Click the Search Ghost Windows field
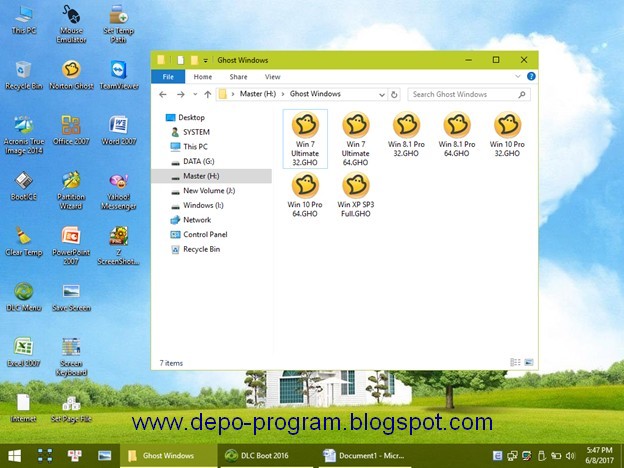 click(469, 94)
